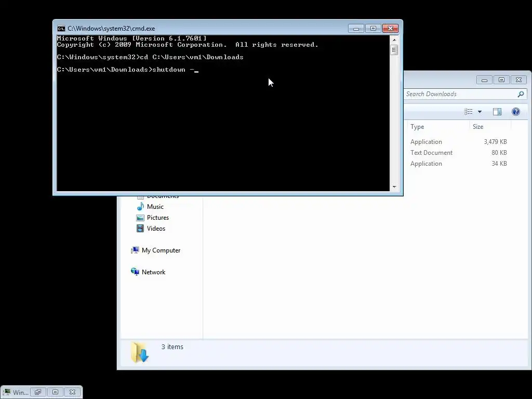Select the Videos library icon
Viewport: 532px width, 399px height.
pyautogui.click(x=140, y=229)
